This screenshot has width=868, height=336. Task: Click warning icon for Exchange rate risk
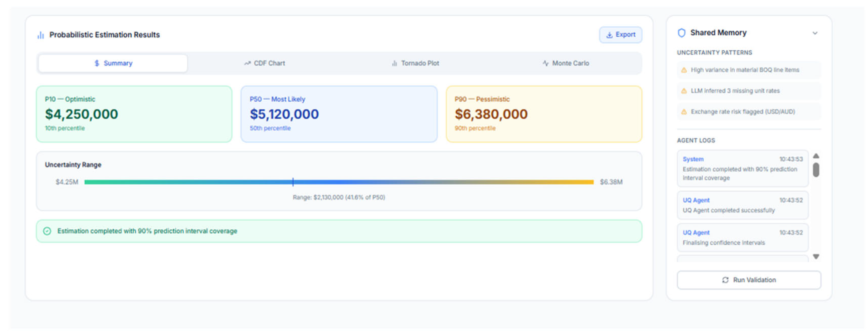pyautogui.click(x=684, y=112)
